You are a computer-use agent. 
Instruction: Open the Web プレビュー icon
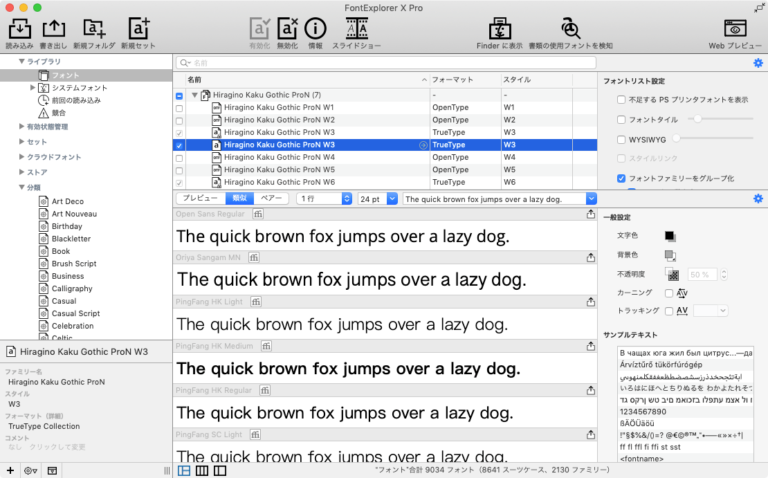(x=735, y=29)
